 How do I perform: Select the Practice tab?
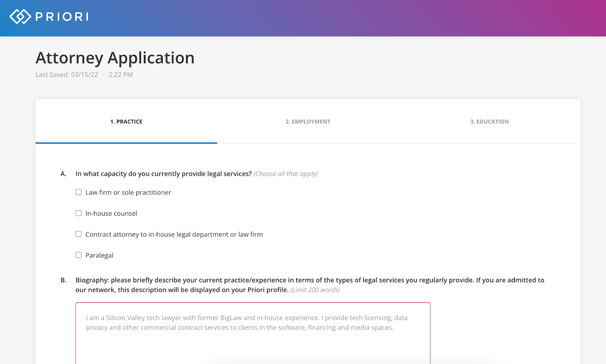tap(126, 121)
